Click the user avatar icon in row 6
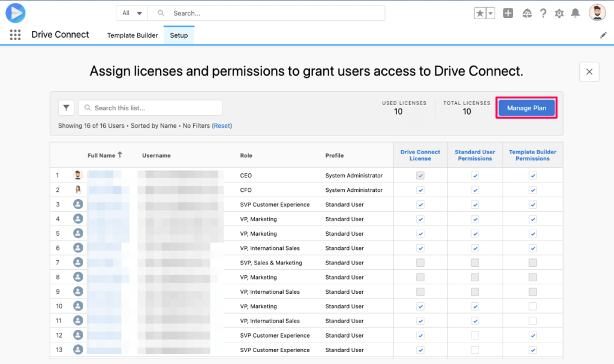This screenshot has height=364, width=614. point(78,248)
